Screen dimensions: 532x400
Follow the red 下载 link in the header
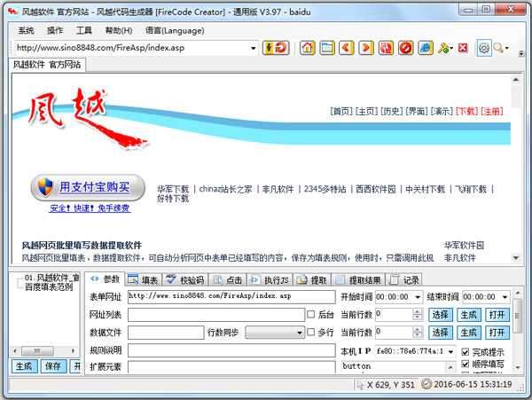coord(467,111)
